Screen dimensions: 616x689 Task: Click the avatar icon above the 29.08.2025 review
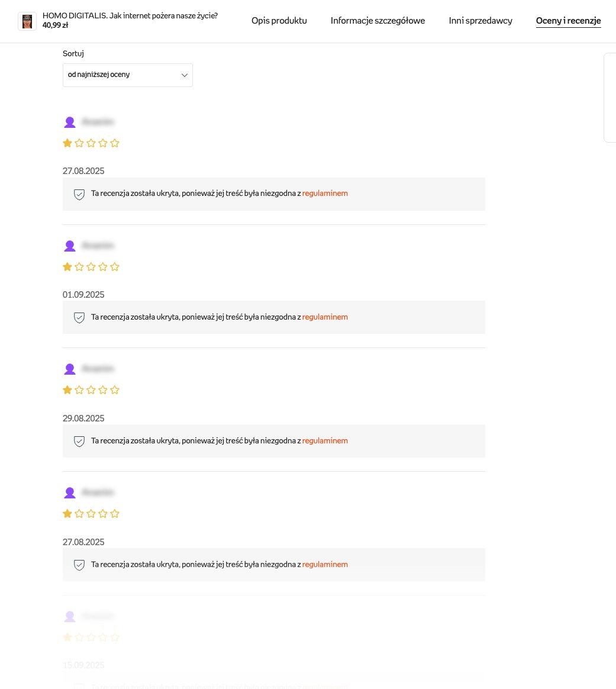tap(70, 369)
